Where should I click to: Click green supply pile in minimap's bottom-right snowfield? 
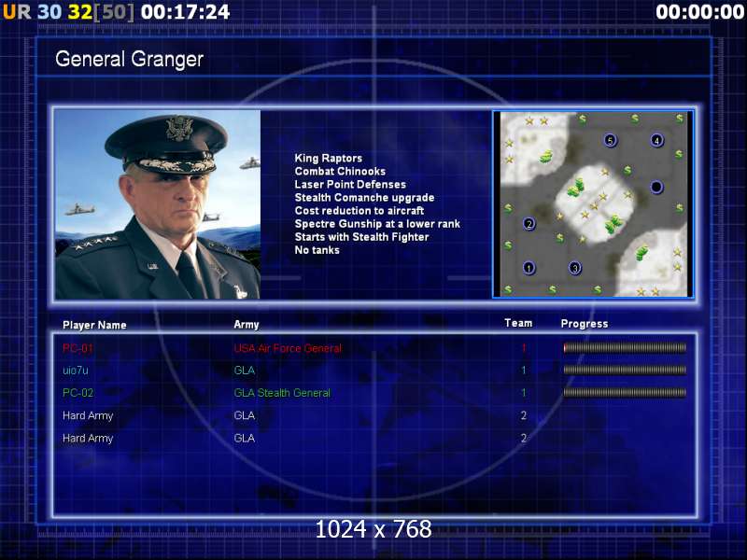pyautogui.click(x=641, y=253)
